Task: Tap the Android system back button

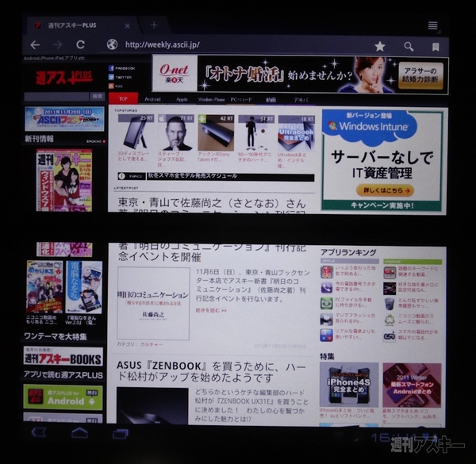Action: [x=39, y=432]
